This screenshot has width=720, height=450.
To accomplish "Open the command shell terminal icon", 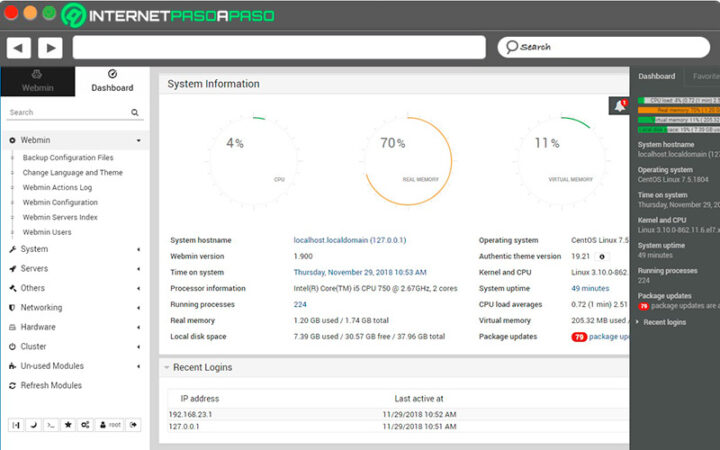I will tap(51, 425).
